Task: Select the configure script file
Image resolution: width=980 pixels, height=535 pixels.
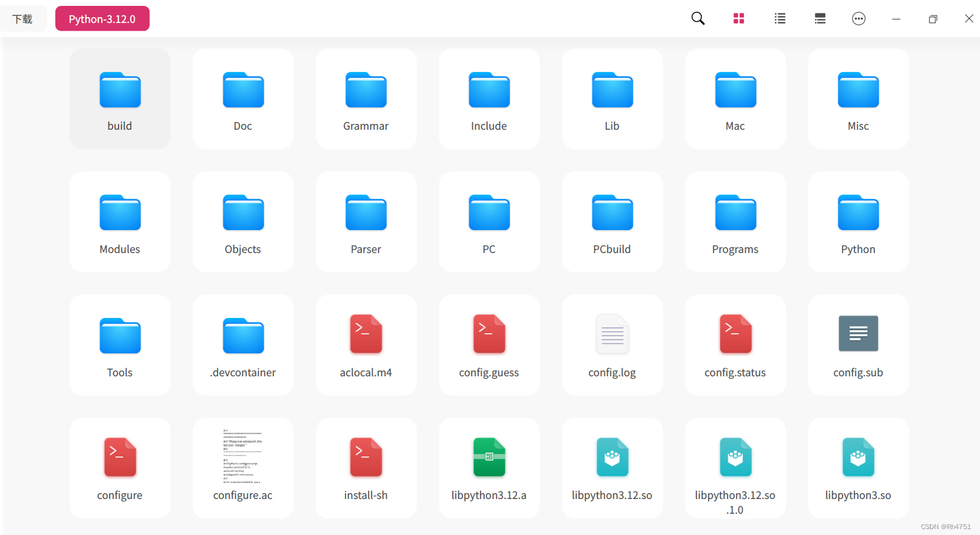Action: pos(120,468)
